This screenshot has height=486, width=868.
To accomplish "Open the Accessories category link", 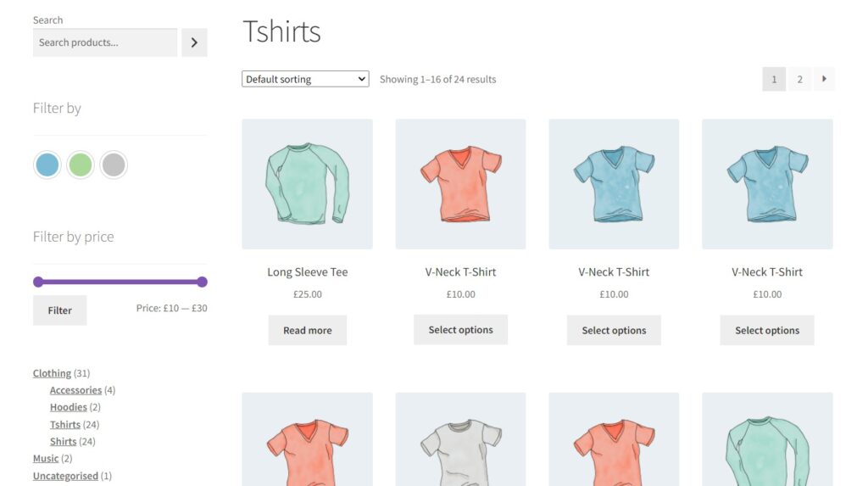I will point(75,390).
